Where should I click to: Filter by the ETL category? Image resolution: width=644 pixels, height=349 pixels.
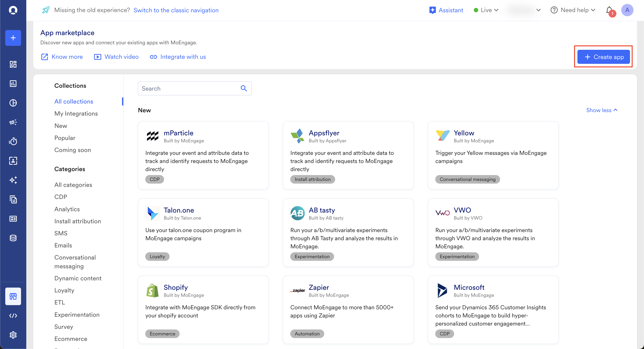(60, 302)
